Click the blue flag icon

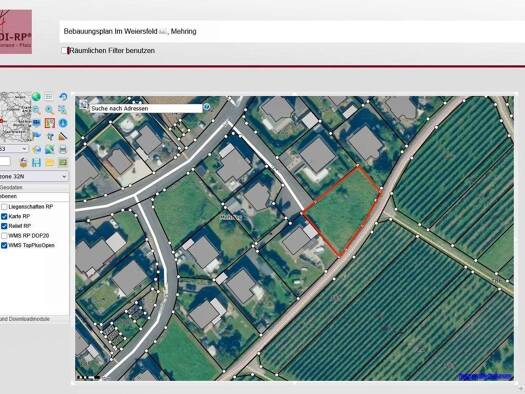coord(36,136)
